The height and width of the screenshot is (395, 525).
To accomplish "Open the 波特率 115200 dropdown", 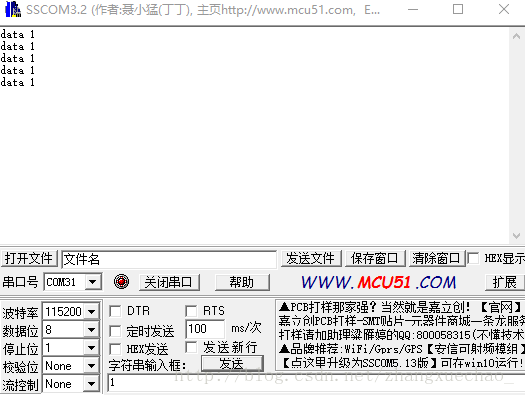I will coord(91,312).
